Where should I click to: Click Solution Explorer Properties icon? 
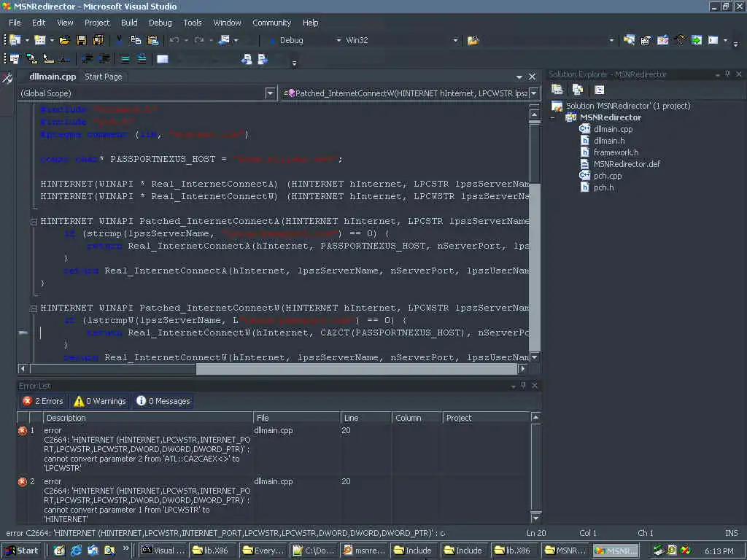557,90
